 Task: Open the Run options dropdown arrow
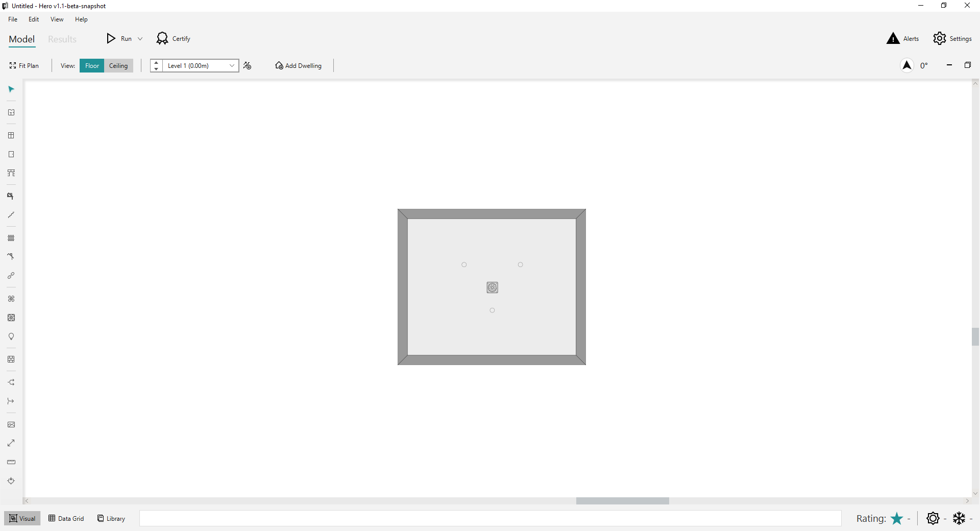[139, 38]
